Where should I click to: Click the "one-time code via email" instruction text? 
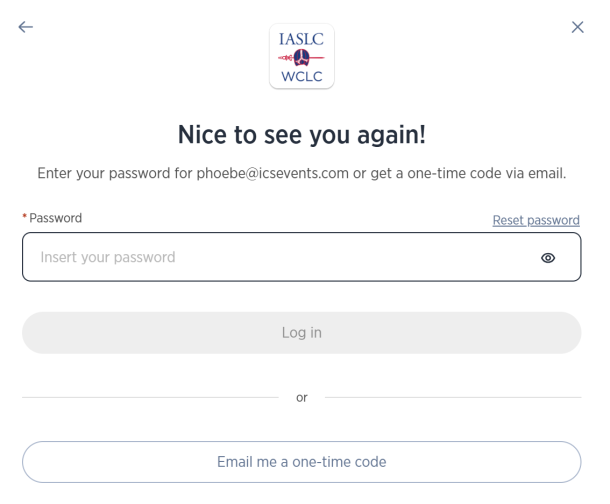click(x=487, y=173)
